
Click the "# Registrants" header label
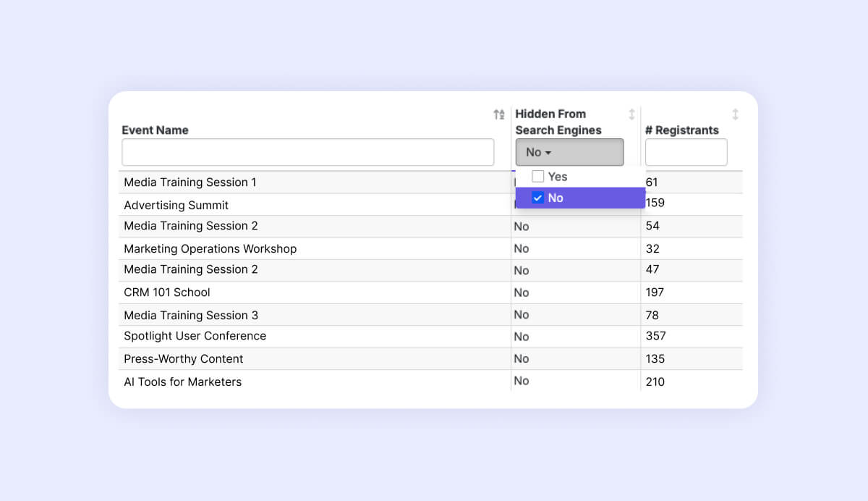(681, 130)
